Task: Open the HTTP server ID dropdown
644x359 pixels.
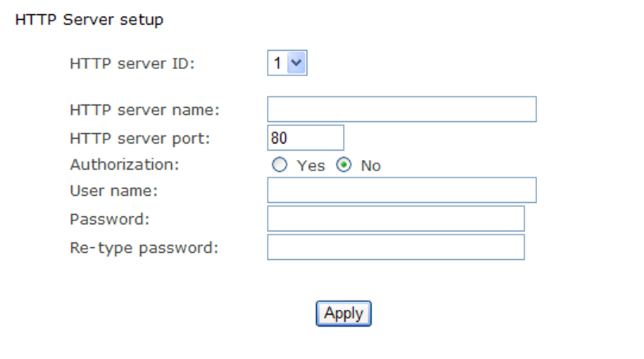Action: tap(286, 64)
